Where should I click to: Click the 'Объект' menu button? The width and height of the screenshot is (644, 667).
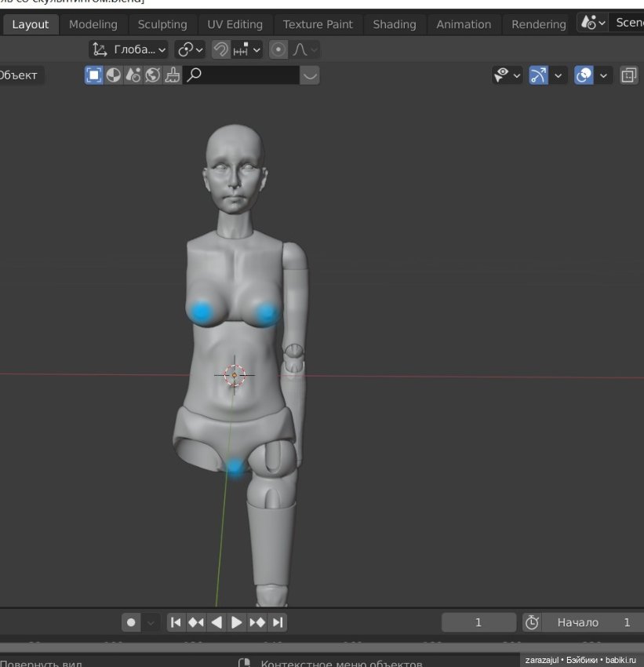20,75
